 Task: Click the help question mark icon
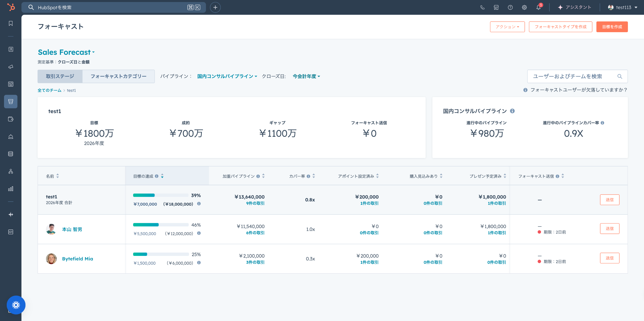coord(510,7)
